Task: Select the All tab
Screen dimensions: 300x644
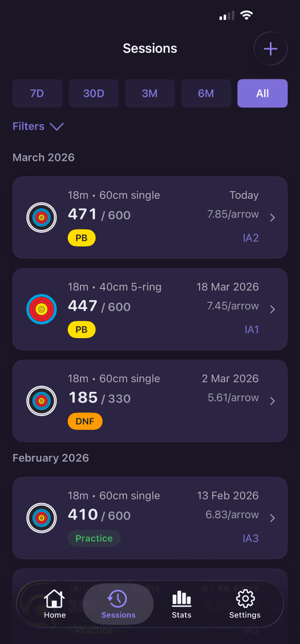Action: coord(262,93)
